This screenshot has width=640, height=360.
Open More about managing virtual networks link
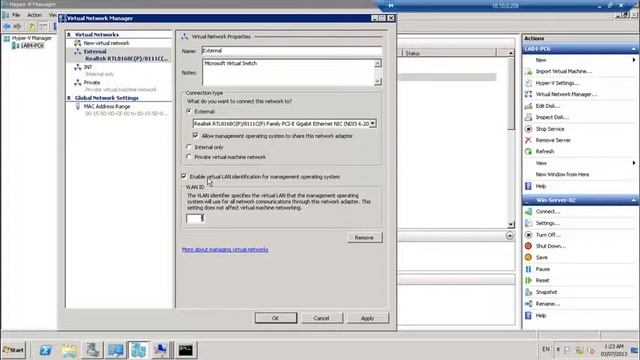click(225, 249)
